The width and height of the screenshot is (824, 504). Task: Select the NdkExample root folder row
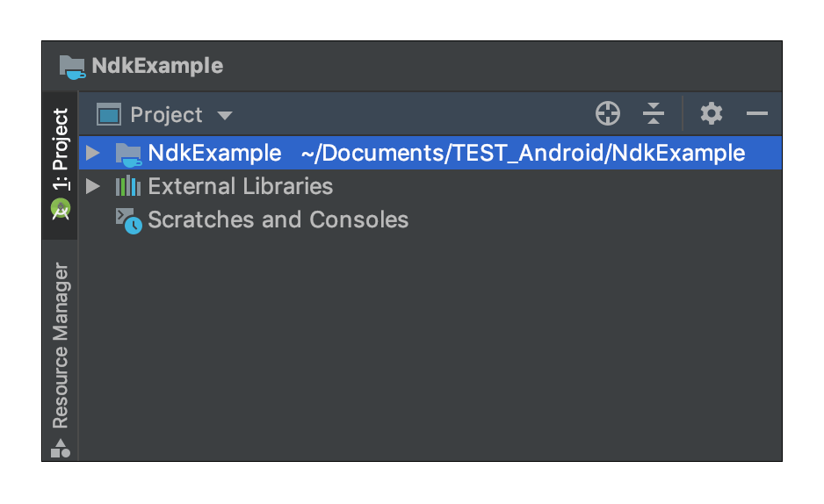coord(430,153)
